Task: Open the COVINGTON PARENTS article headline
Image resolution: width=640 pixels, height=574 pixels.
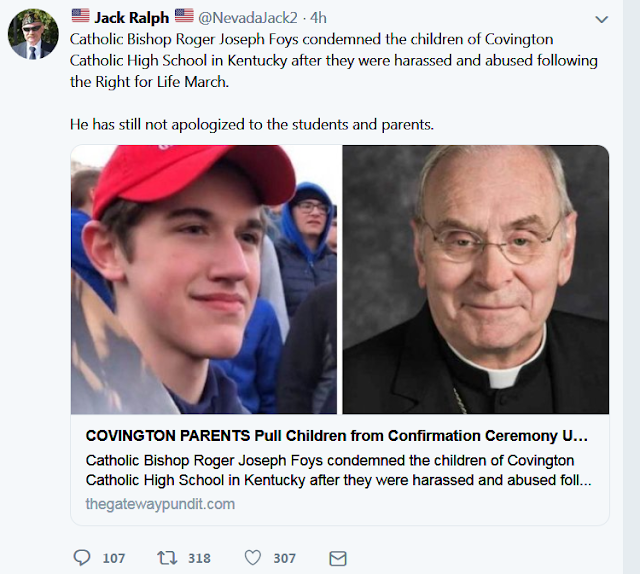Action: (x=336, y=436)
